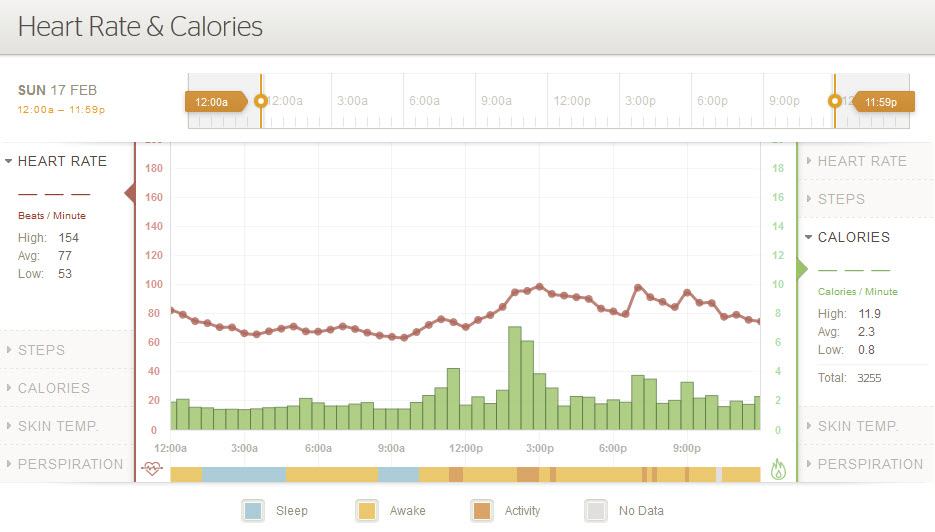The width and height of the screenshot is (935, 532).
Task: Click the Activity legend swatch
Action: (x=482, y=511)
